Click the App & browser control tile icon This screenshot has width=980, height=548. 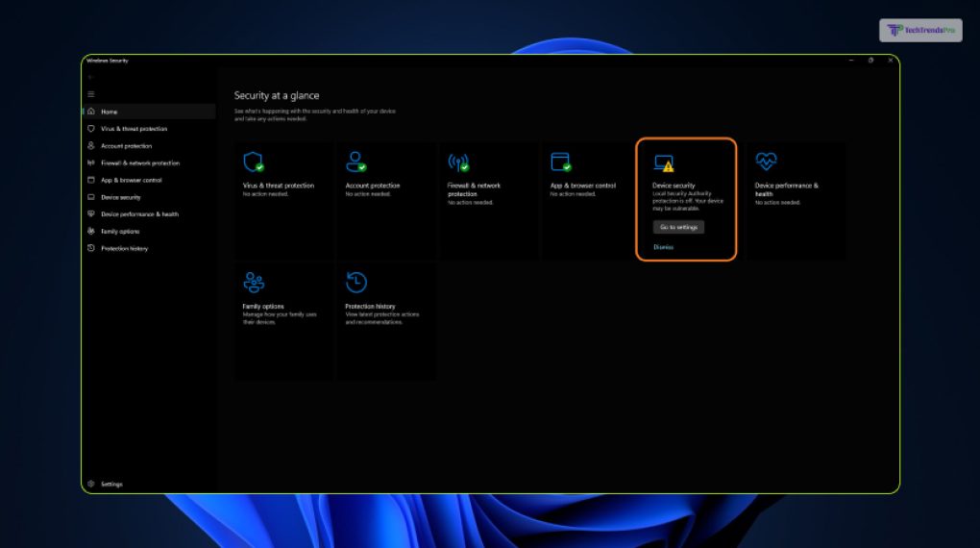click(x=561, y=162)
